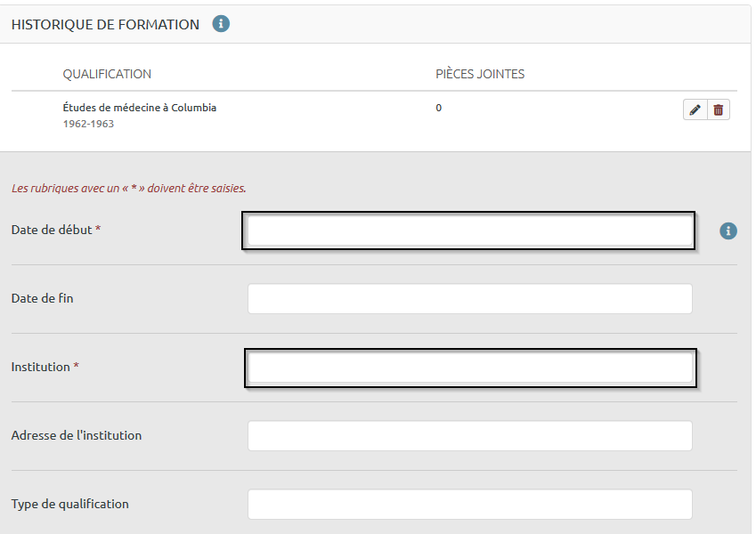Viewport: 756px width, 534px height.
Task: Click the HISTORIQUE DE FORMATION section title
Action: [105, 25]
